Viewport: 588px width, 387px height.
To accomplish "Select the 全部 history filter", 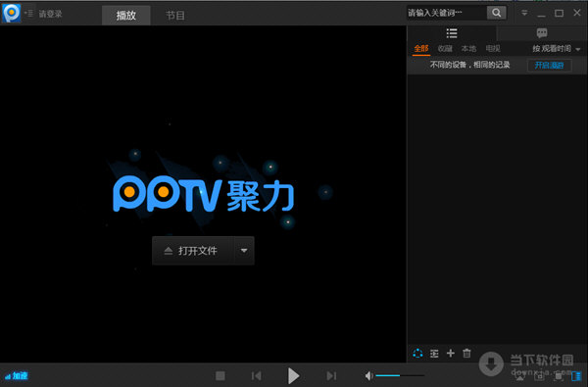I will (x=421, y=49).
